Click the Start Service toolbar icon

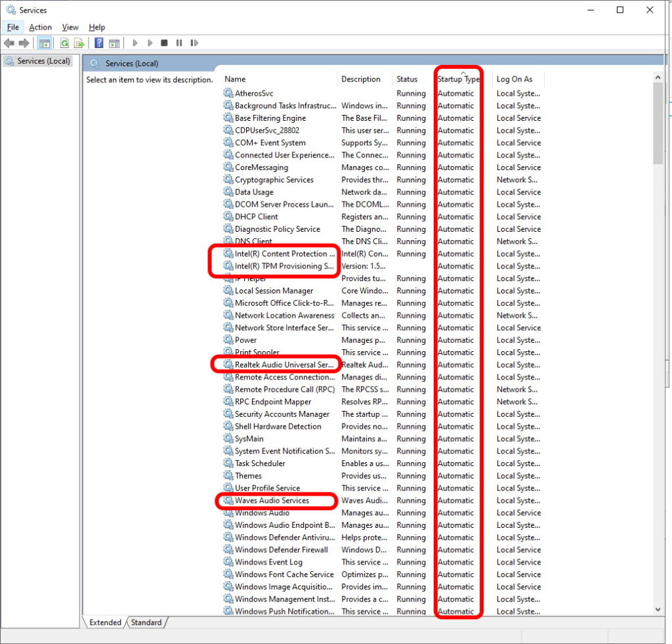coord(135,43)
